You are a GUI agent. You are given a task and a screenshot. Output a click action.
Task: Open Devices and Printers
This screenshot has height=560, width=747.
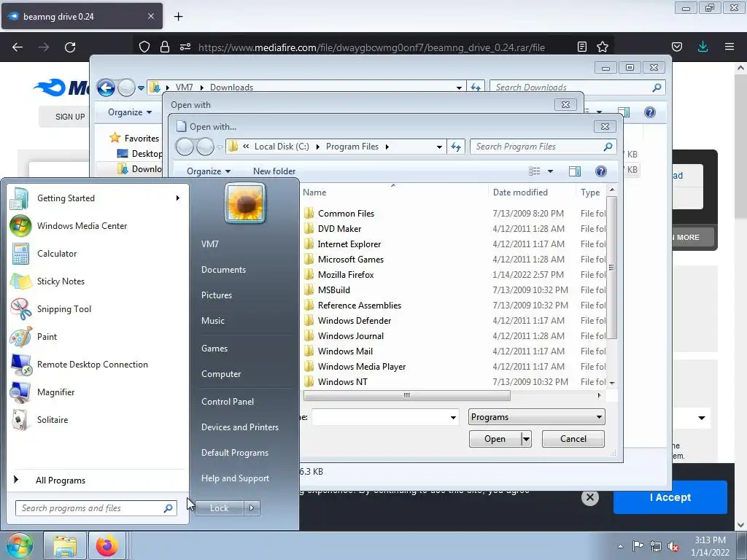239,427
